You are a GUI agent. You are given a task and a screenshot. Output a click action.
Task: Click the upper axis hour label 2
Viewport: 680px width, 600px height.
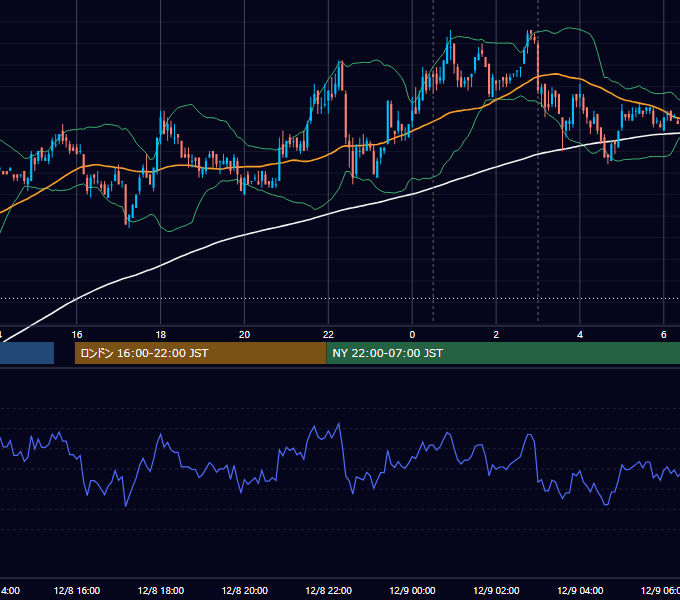tap(496, 335)
